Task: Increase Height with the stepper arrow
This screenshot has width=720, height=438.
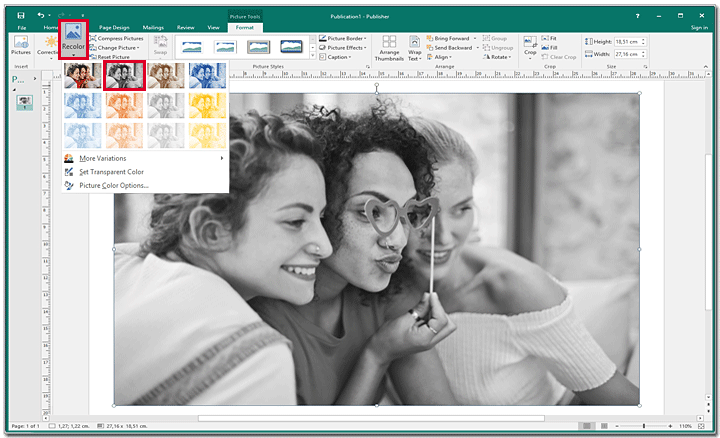Action: 643,40
